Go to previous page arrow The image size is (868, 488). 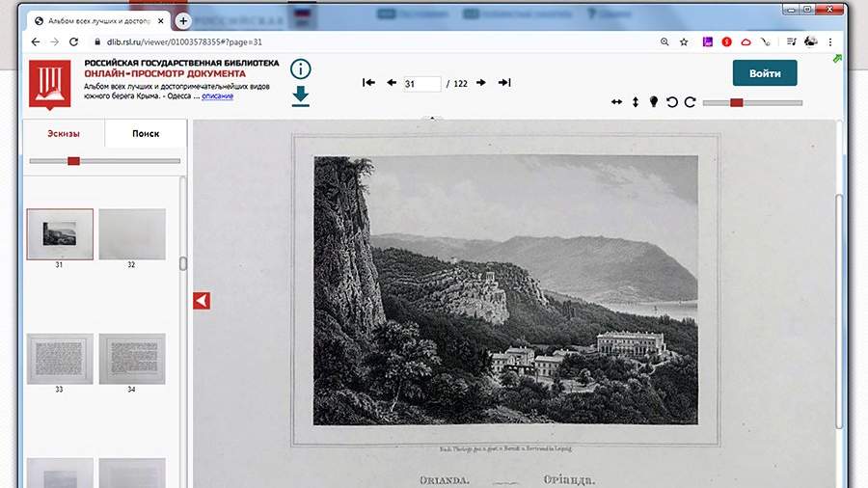[x=392, y=83]
